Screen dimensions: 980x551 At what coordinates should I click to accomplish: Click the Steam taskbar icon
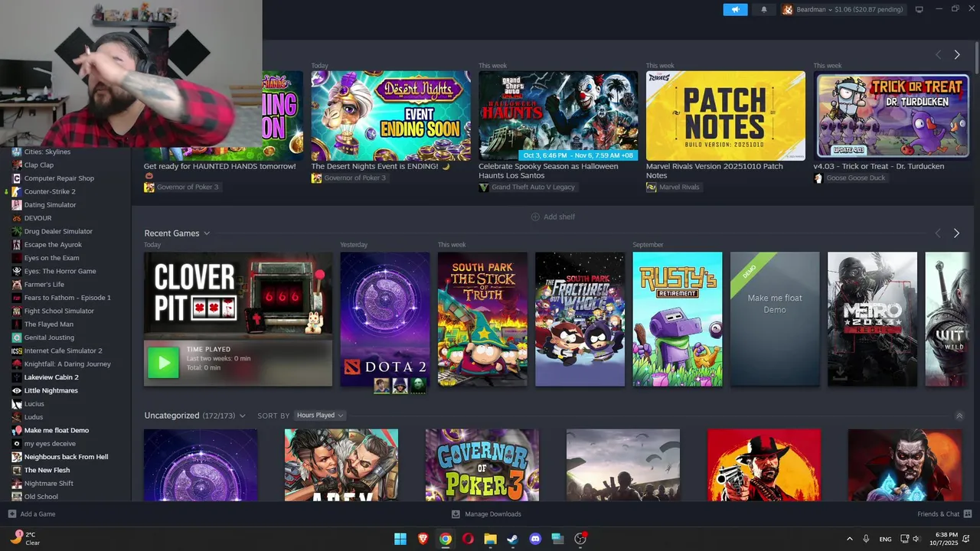(x=512, y=539)
